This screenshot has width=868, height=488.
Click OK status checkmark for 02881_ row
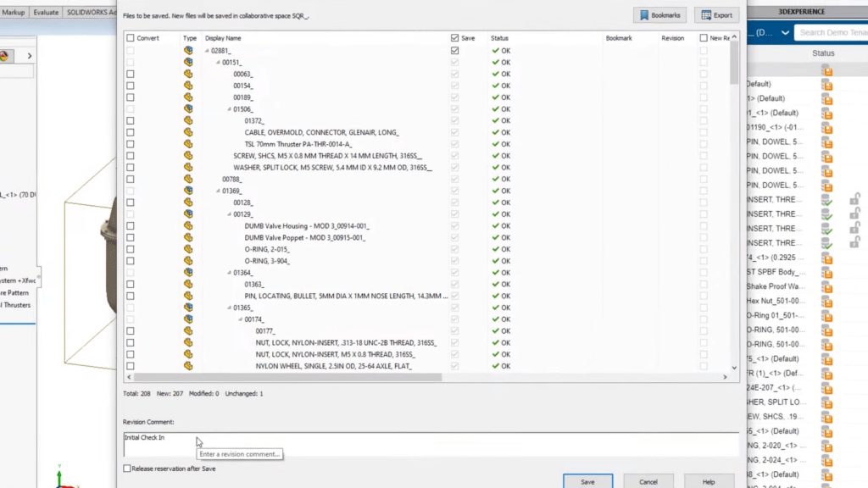(495, 50)
